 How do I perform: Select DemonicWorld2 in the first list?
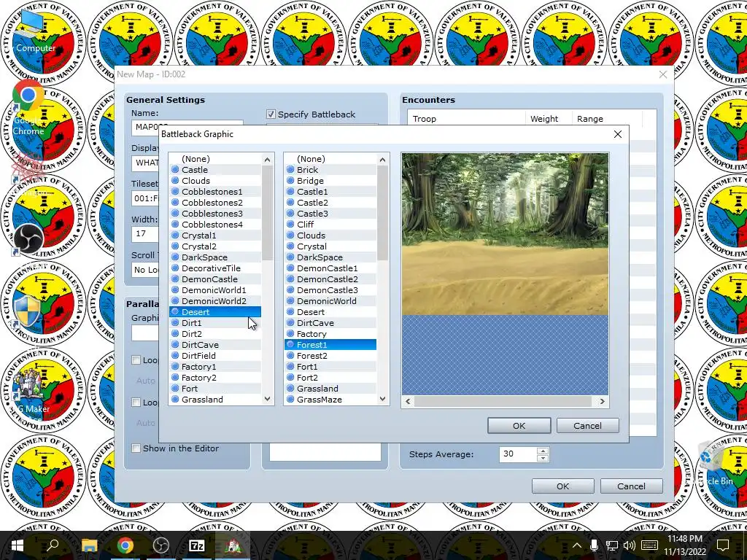[215, 301]
